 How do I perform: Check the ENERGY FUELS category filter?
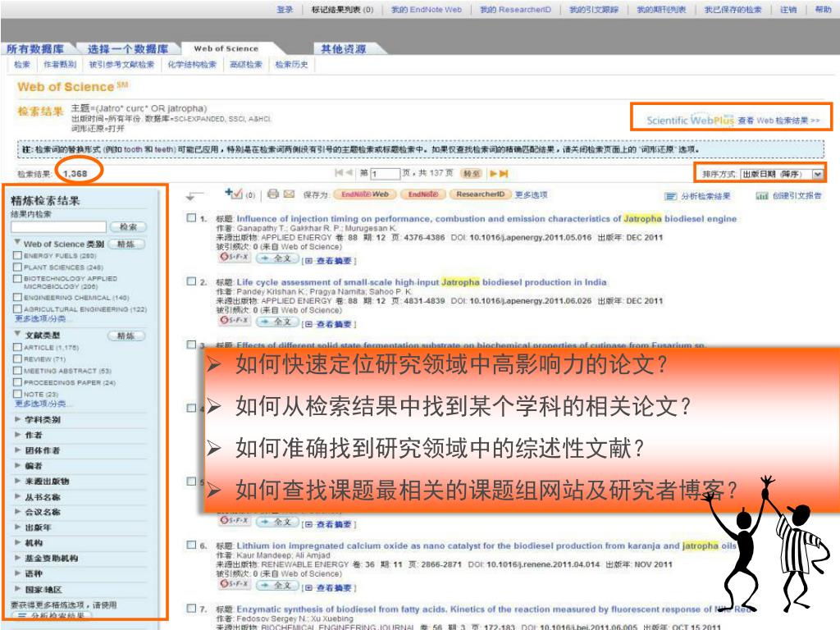(18, 256)
